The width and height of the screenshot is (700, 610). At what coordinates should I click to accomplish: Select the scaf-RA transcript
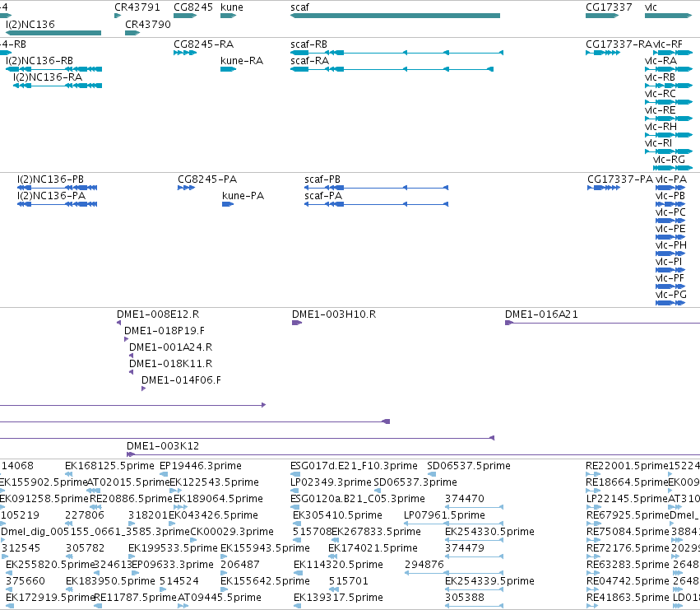(392, 69)
